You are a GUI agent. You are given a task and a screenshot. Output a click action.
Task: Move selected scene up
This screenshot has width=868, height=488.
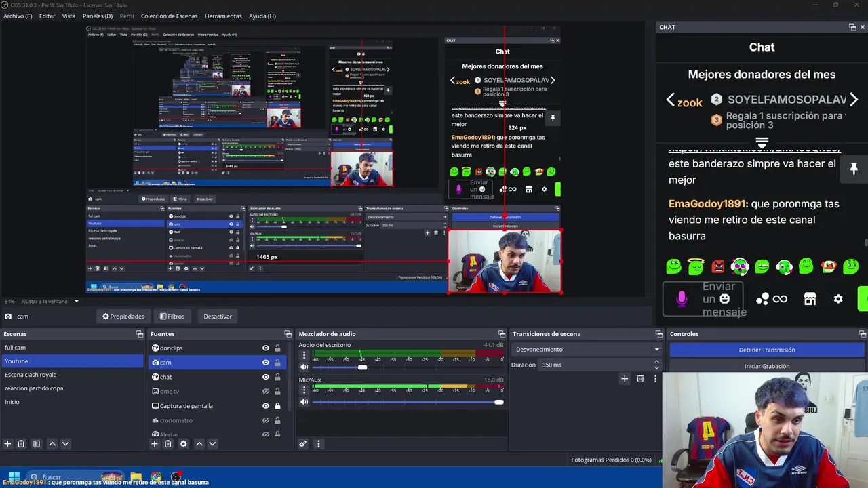pos(52,444)
